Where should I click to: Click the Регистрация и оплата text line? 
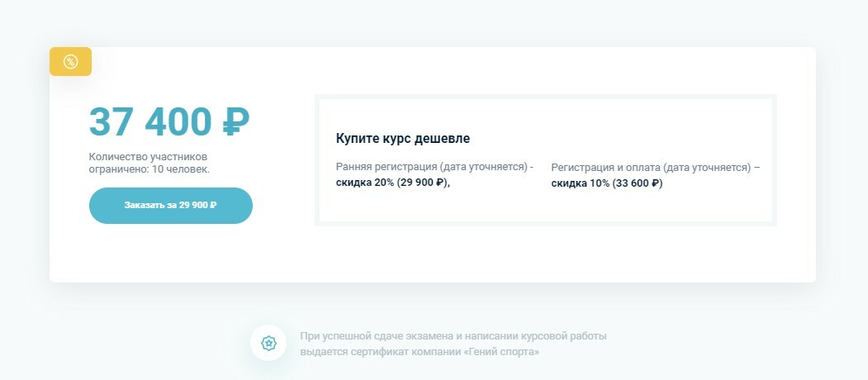pyautogui.click(x=656, y=168)
